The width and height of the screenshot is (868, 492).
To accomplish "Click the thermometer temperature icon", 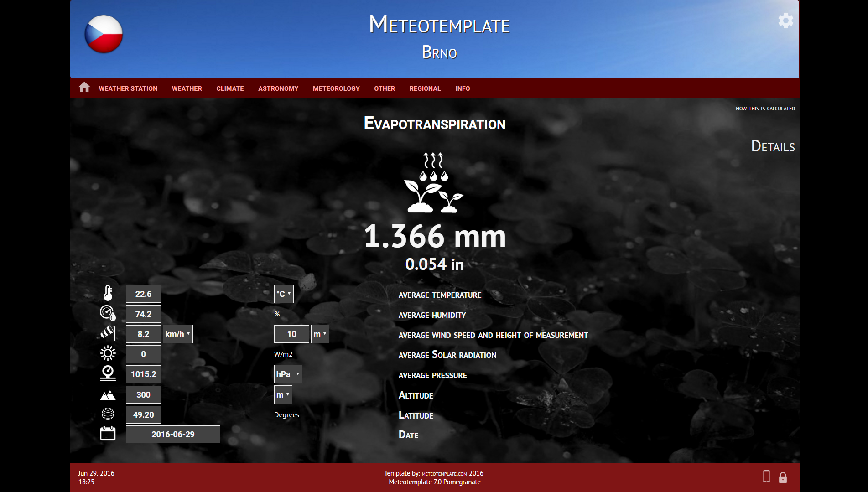I will 108,293.
